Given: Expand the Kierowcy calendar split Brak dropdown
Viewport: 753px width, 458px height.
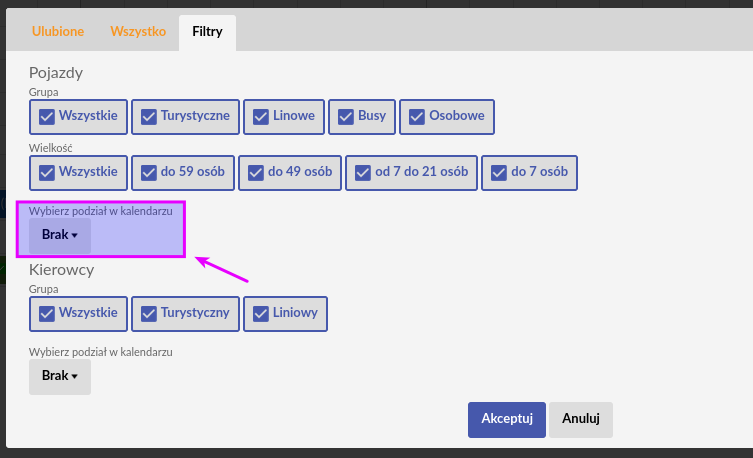Looking at the screenshot, I should (x=60, y=377).
